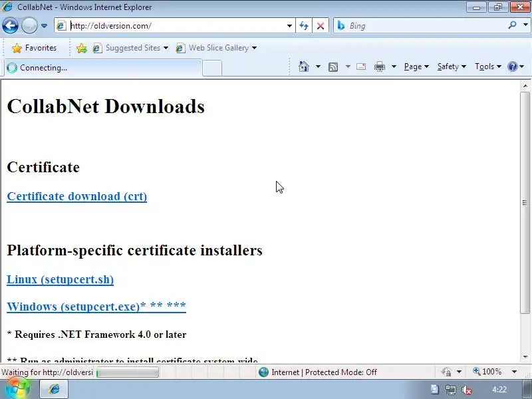This screenshot has width=532, height=399.
Task: Open the Safety menu
Action: 452,66
